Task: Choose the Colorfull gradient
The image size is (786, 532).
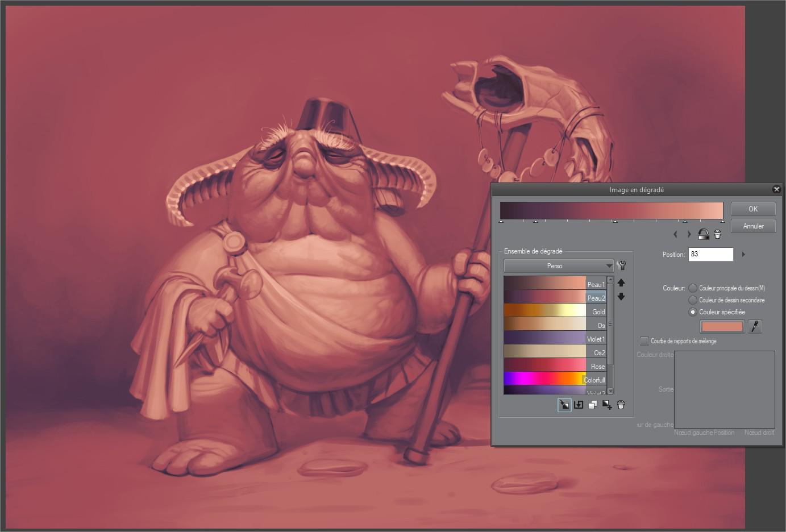Action: coord(555,379)
